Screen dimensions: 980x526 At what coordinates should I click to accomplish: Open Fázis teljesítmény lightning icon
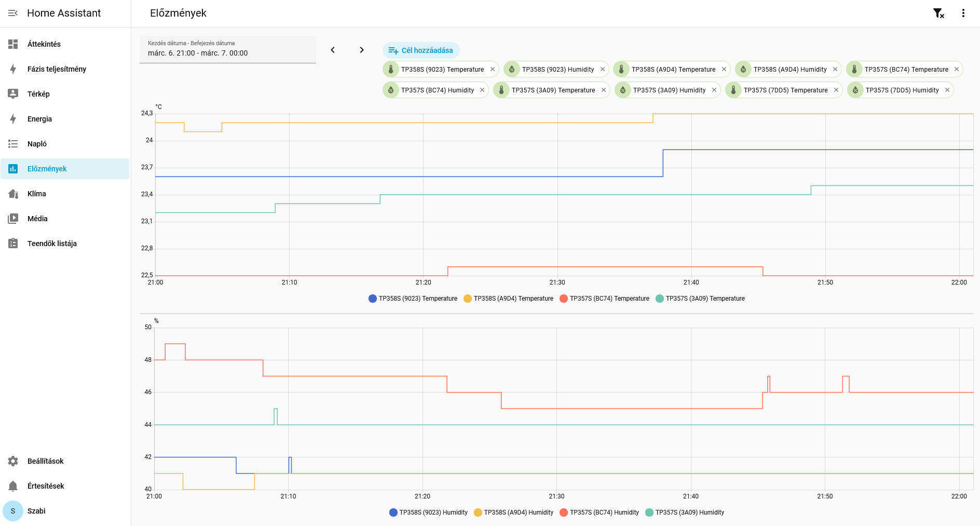(13, 69)
